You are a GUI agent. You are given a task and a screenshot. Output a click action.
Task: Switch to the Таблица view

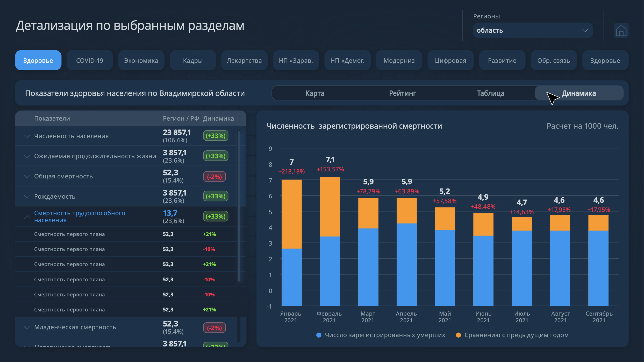(490, 93)
